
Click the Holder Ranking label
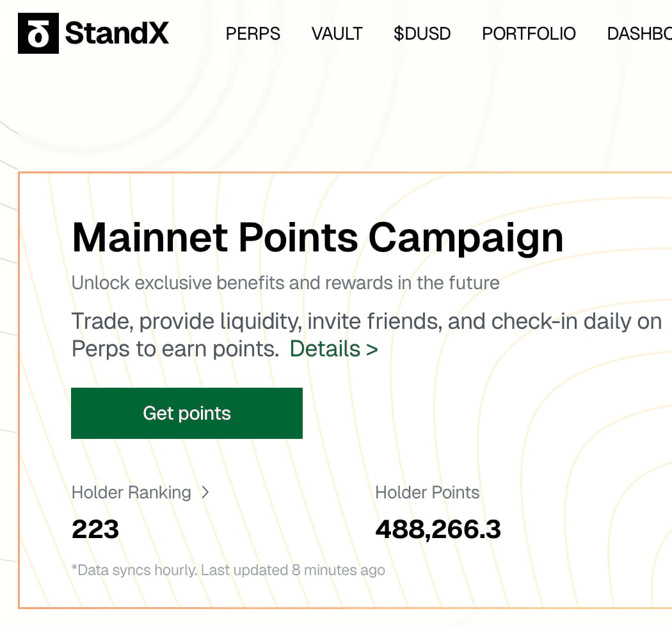[x=131, y=492]
